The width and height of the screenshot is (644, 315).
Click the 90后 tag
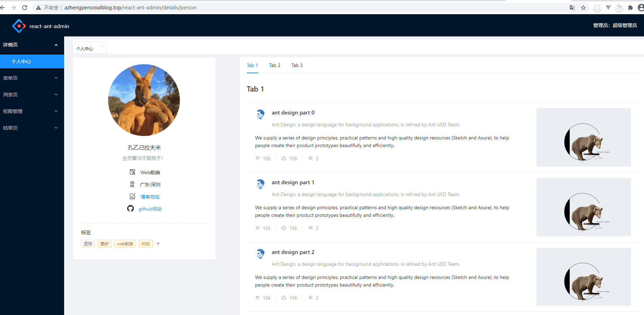[146, 244]
